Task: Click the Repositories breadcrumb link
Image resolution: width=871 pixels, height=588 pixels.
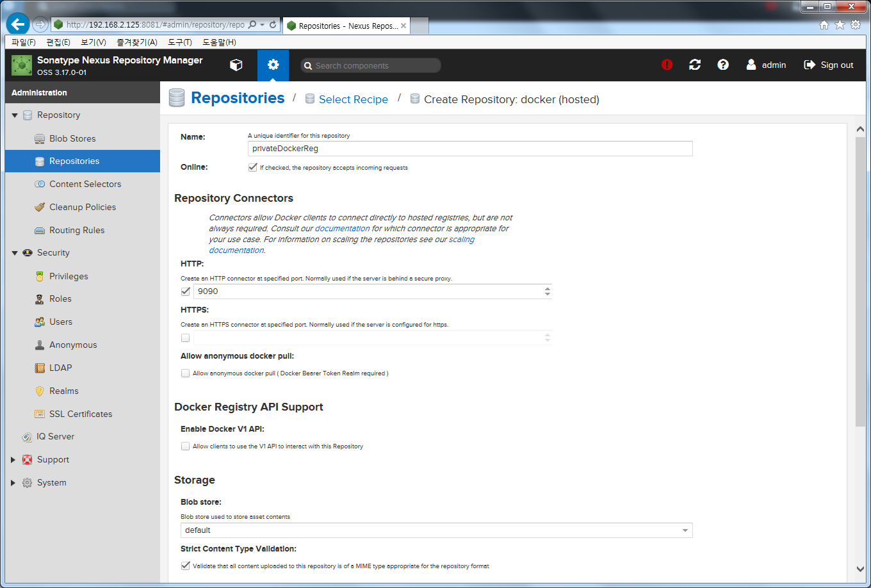Action: pyautogui.click(x=238, y=98)
